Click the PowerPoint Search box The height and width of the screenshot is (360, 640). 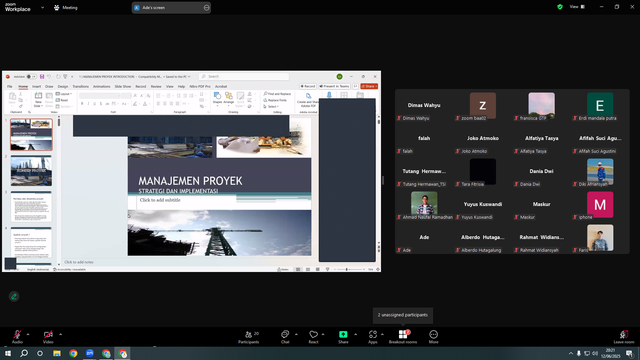click(x=244, y=76)
